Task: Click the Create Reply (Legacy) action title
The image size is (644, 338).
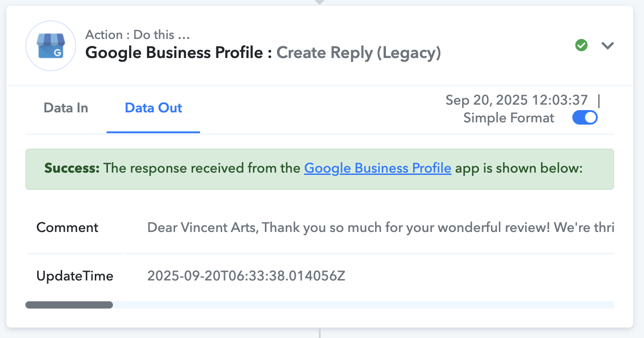Action: click(x=359, y=53)
